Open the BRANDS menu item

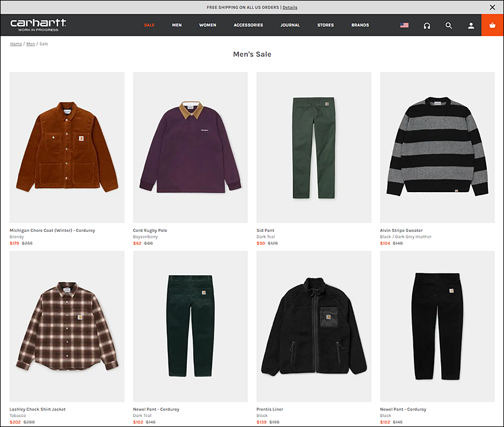(360, 25)
